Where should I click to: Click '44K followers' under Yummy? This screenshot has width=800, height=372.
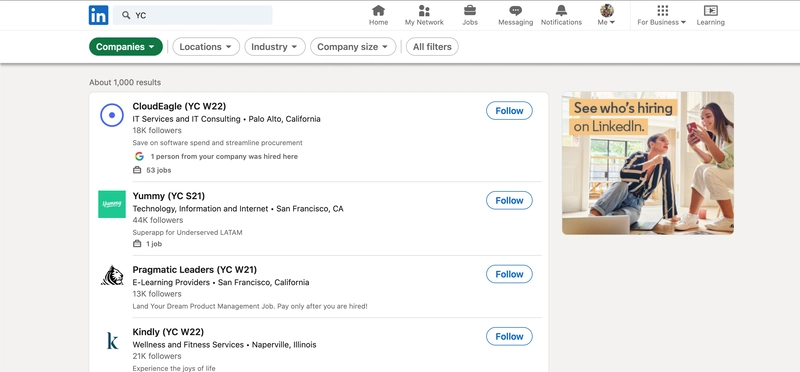pyautogui.click(x=157, y=220)
